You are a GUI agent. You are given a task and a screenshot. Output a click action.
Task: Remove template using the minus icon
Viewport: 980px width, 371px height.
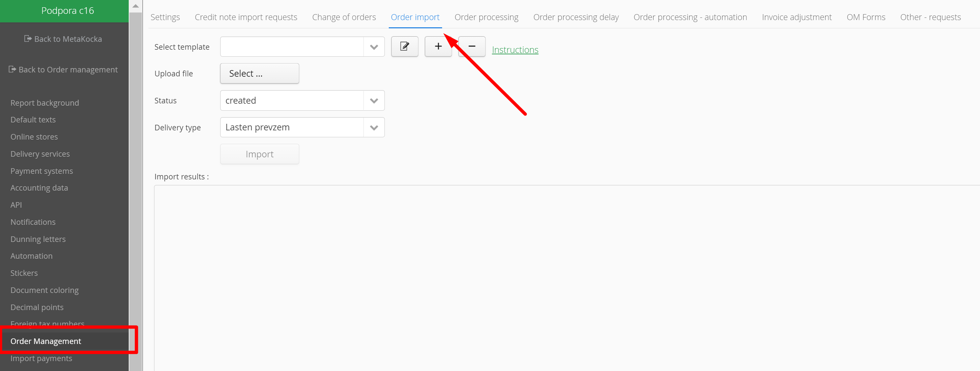coord(472,46)
